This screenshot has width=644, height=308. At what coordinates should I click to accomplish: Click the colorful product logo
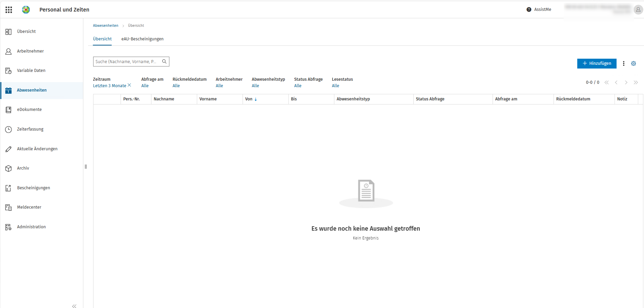26,10
